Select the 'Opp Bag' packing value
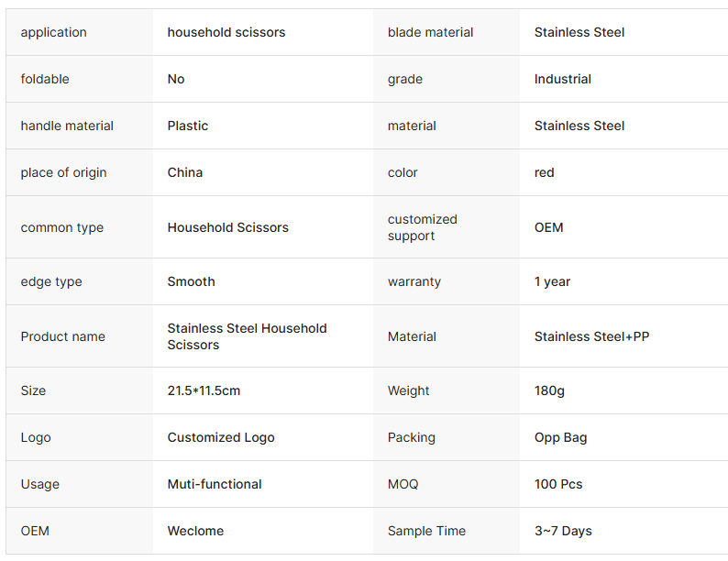728x561 pixels. pyautogui.click(x=560, y=437)
